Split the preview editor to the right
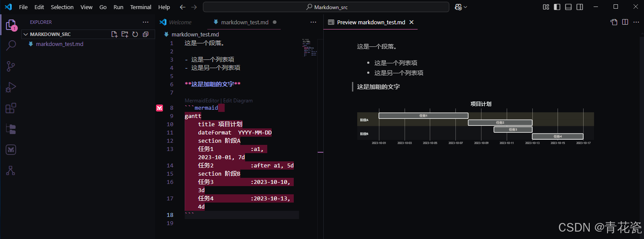Image resolution: width=644 pixels, height=239 pixels. (625, 22)
